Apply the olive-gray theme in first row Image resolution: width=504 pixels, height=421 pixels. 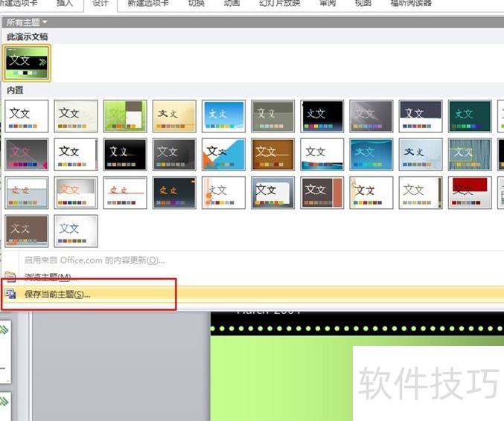[272, 116]
